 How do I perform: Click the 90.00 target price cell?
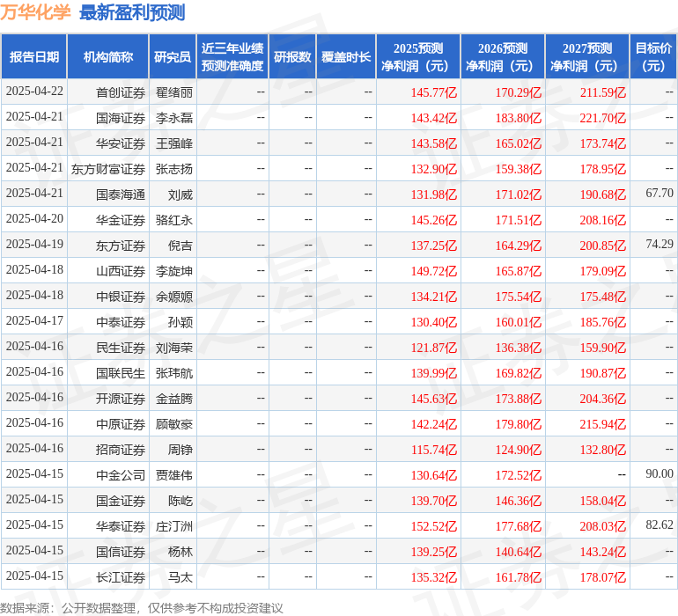659,474
